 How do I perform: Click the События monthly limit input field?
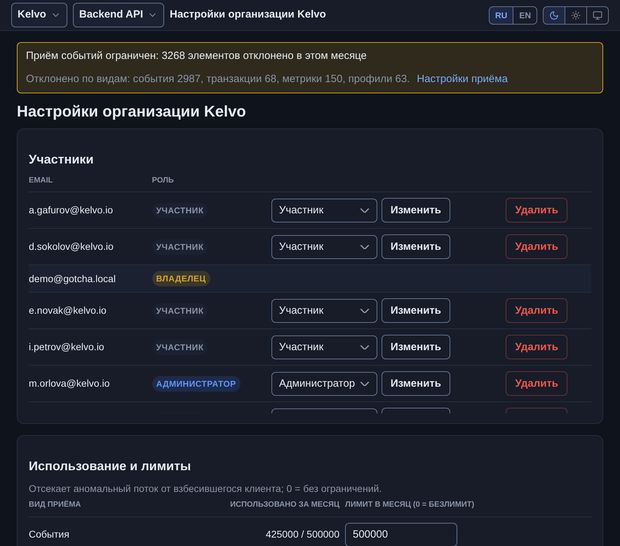(x=401, y=535)
